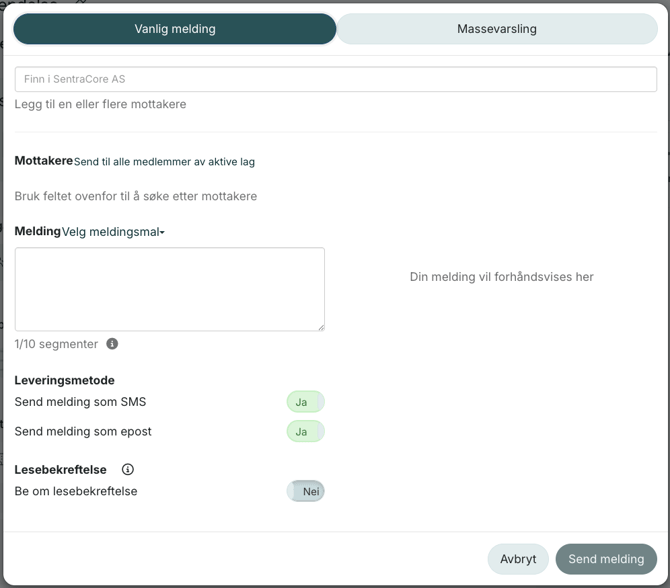Click the Be om lesebekreftelse label
The height and width of the screenshot is (588, 670).
pyautogui.click(x=76, y=492)
